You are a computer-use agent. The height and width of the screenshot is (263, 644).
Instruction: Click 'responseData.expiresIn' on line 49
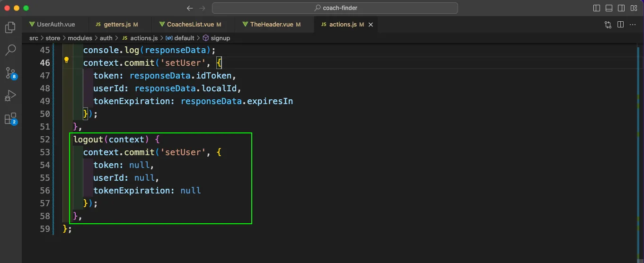[x=237, y=101]
